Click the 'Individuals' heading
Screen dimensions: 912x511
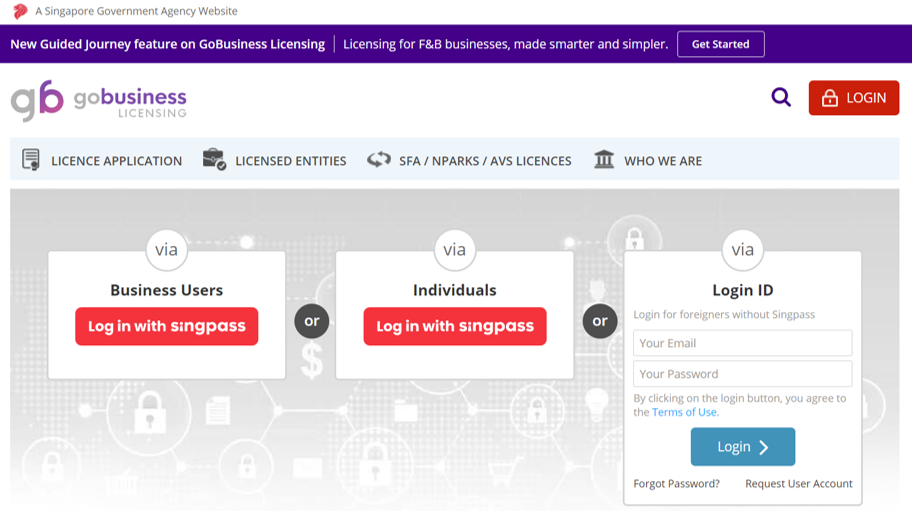tap(455, 290)
